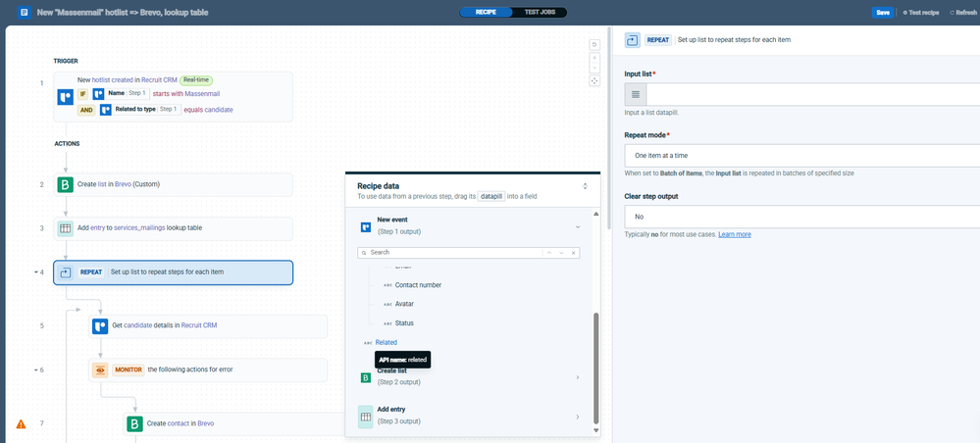Click the Brevo icon on Create list step
The height and width of the screenshot is (443, 980).
(66, 184)
